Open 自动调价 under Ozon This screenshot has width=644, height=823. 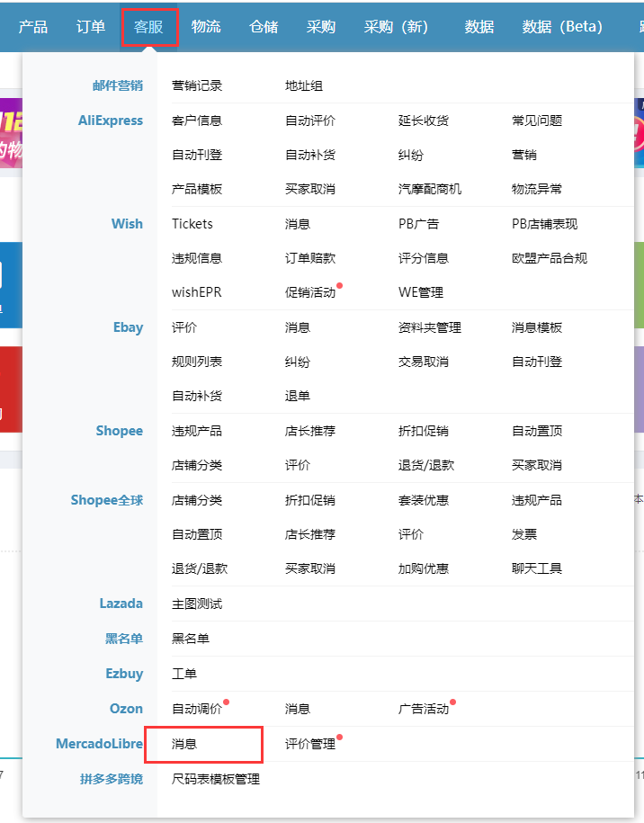click(197, 709)
